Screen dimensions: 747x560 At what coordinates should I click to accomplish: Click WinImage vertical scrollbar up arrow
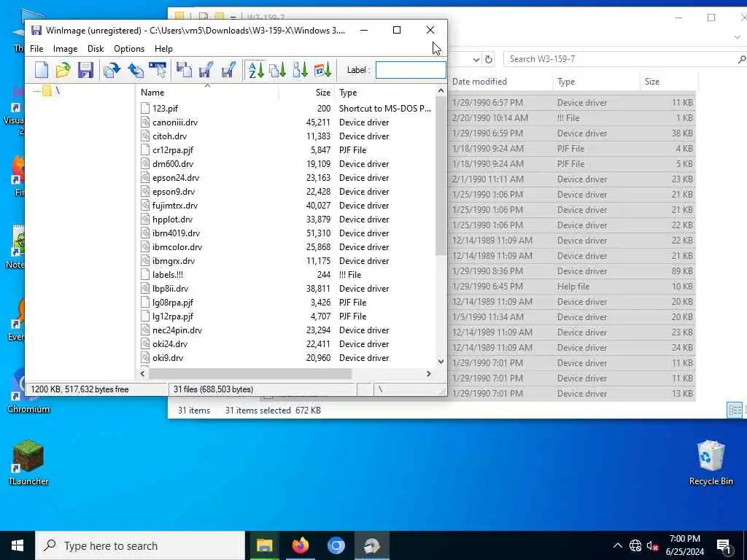441,91
